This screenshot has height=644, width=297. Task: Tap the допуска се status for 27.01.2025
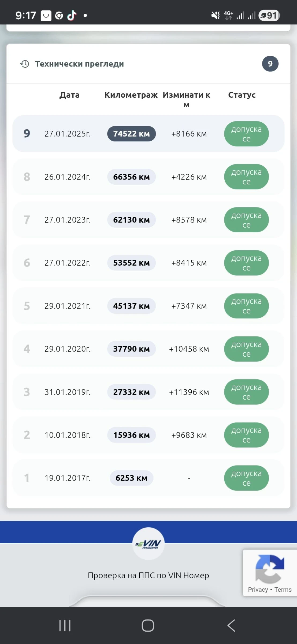click(x=246, y=134)
